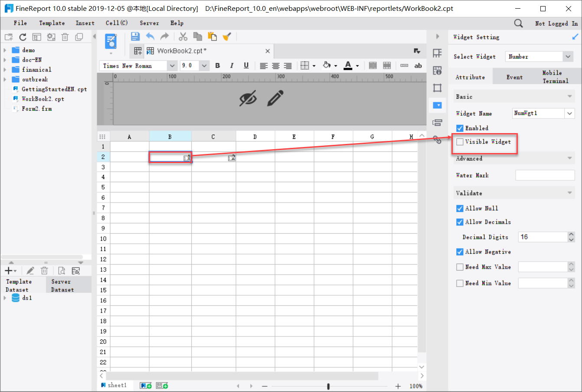
Task: Open the Server menu
Action: (x=149, y=23)
